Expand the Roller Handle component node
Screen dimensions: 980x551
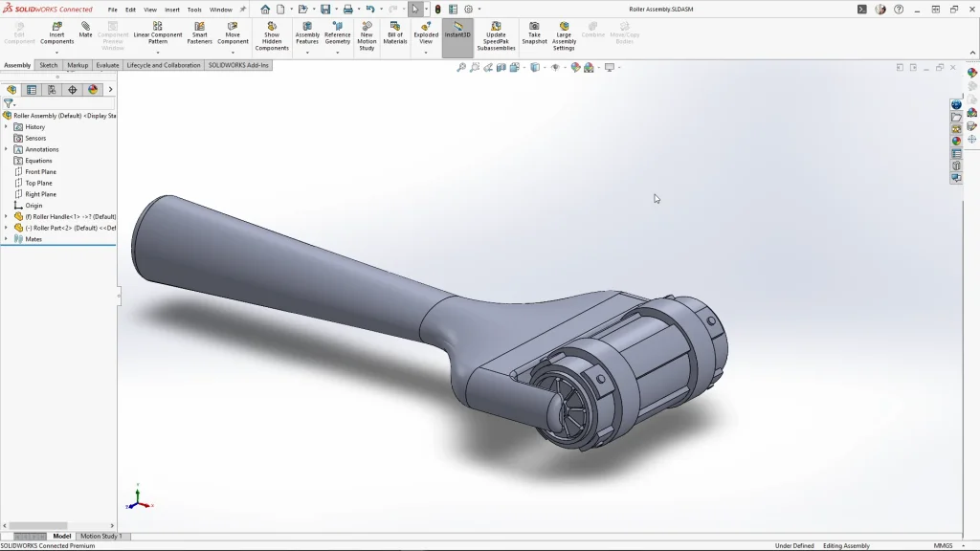tap(6, 216)
